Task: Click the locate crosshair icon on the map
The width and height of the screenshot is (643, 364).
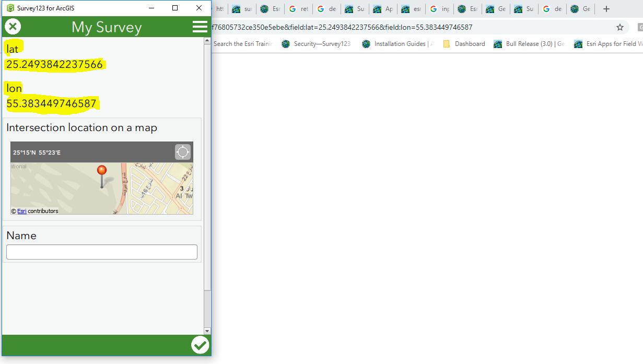Action: [x=183, y=152]
